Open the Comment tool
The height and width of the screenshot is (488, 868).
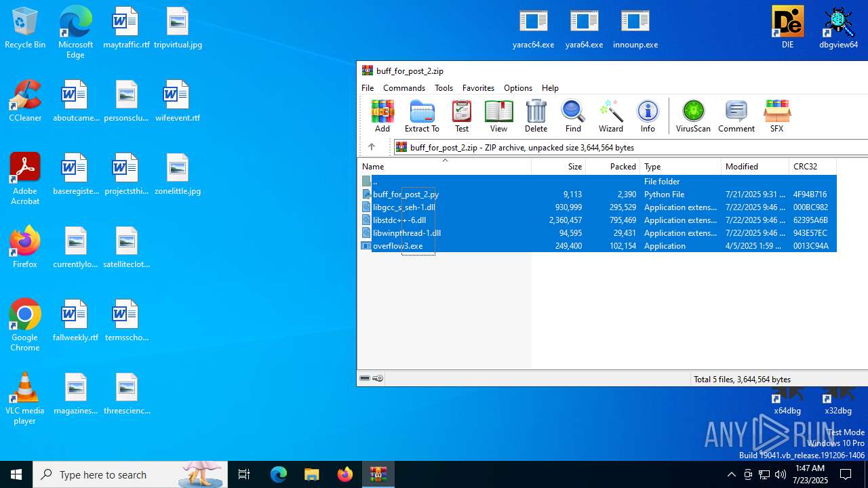coord(736,116)
